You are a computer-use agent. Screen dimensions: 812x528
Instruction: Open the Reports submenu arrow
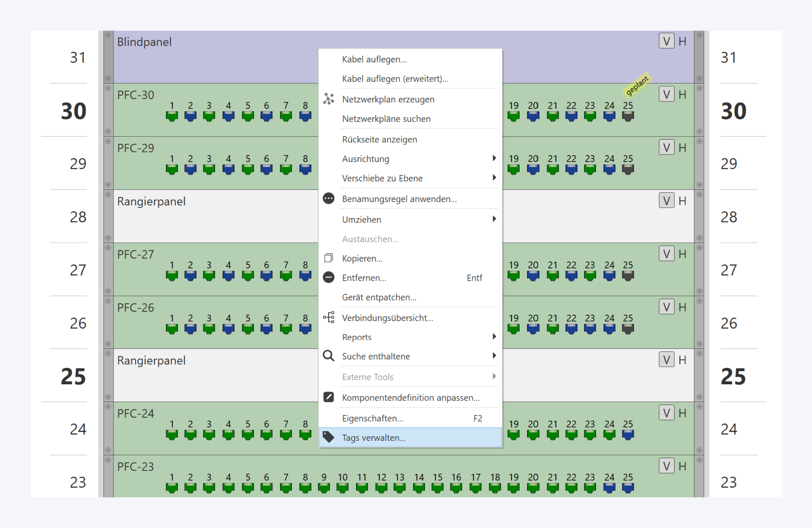pyautogui.click(x=494, y=337)
